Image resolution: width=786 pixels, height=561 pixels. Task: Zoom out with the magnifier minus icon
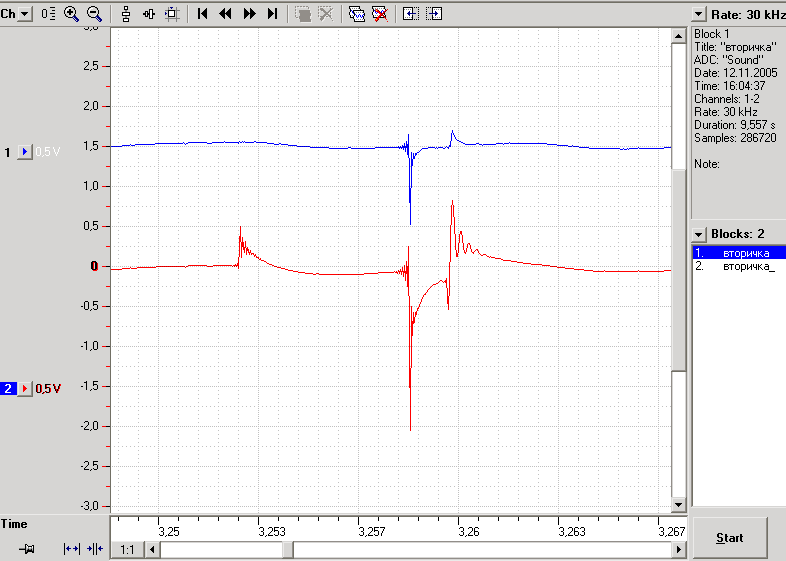[94, 14]
